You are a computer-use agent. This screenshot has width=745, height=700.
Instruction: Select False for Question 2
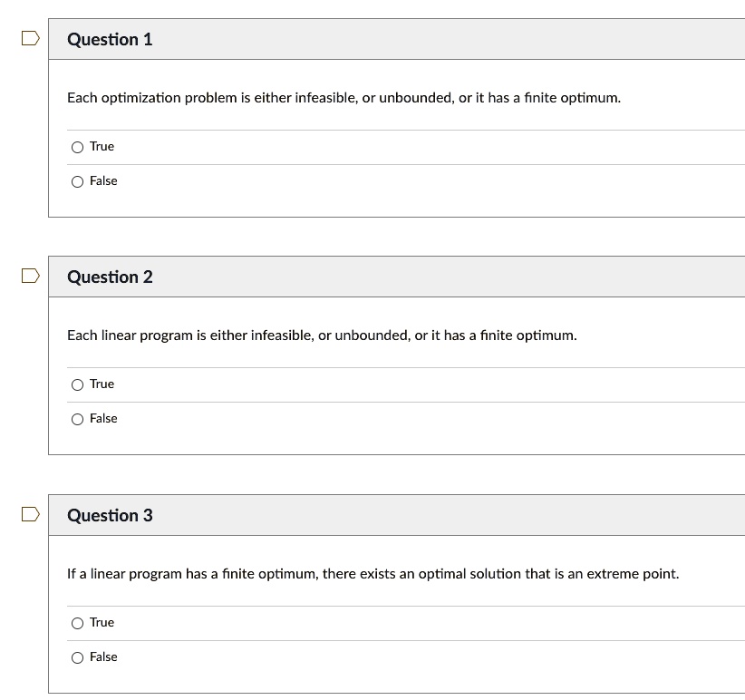[x=77, y=419]
